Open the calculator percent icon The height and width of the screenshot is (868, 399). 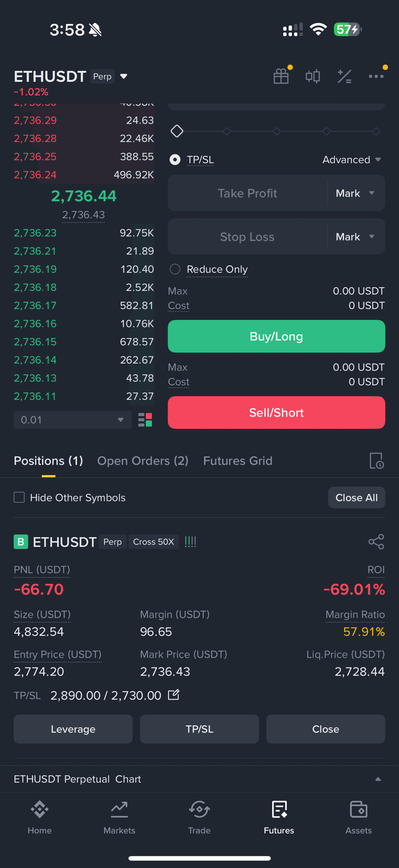(345, 76)
